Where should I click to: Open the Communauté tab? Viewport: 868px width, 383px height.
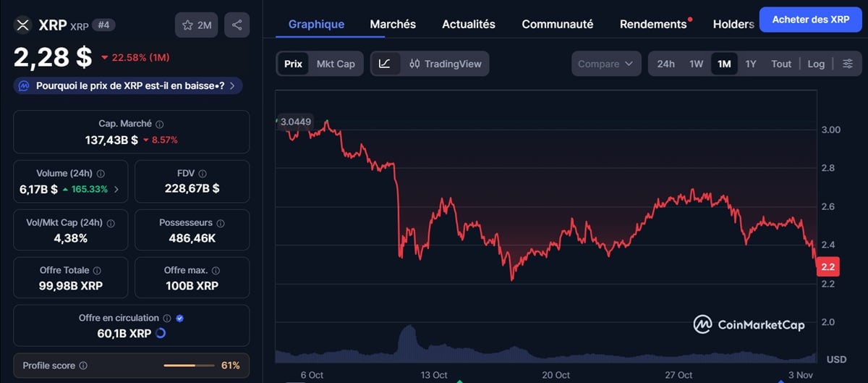tap(558, 24)
